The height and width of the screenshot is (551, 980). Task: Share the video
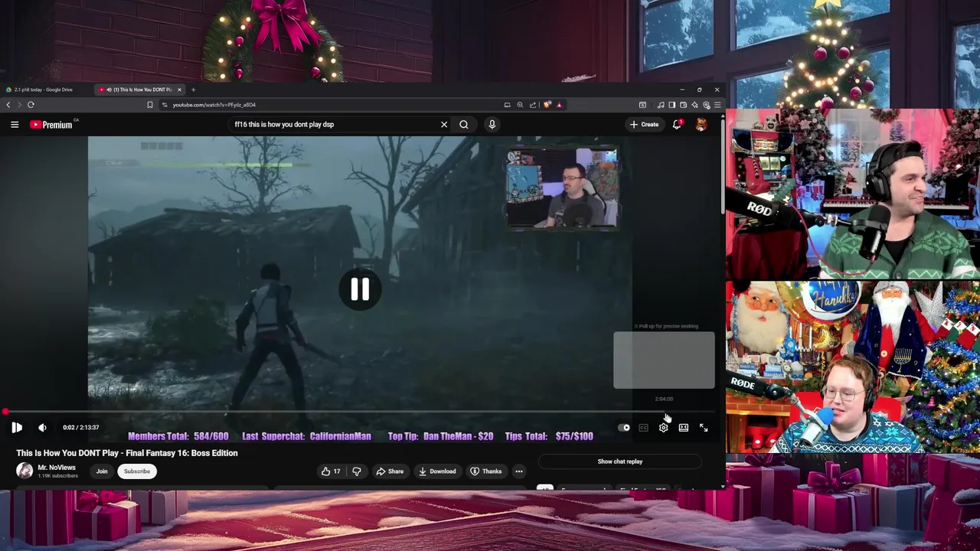pyautogui.click(x=390, y=471)
